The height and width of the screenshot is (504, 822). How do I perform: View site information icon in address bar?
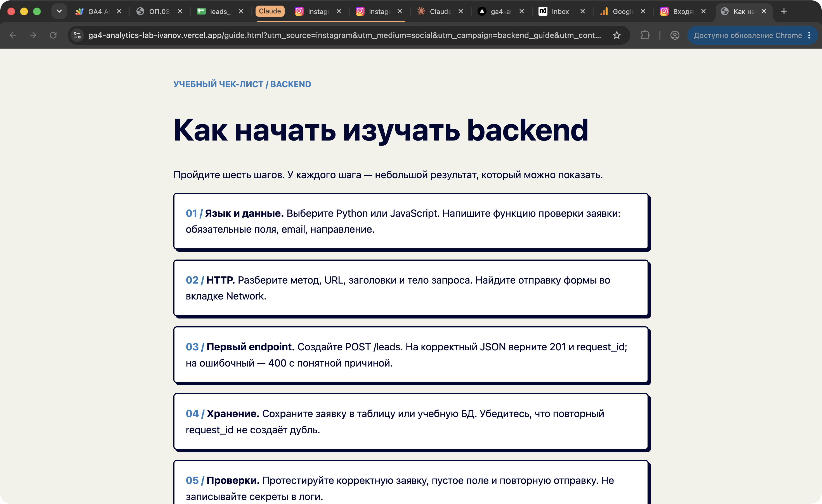pos(77,35)
